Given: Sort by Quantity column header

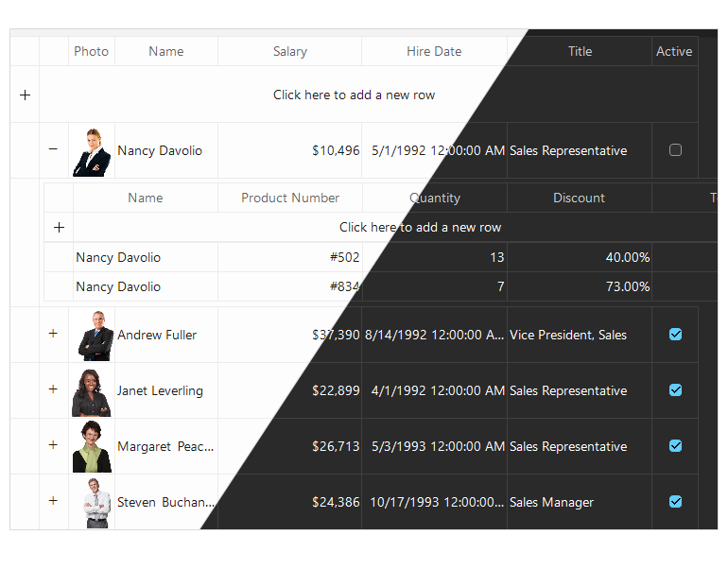Looking at the screenshot, I should pos(435,199).
